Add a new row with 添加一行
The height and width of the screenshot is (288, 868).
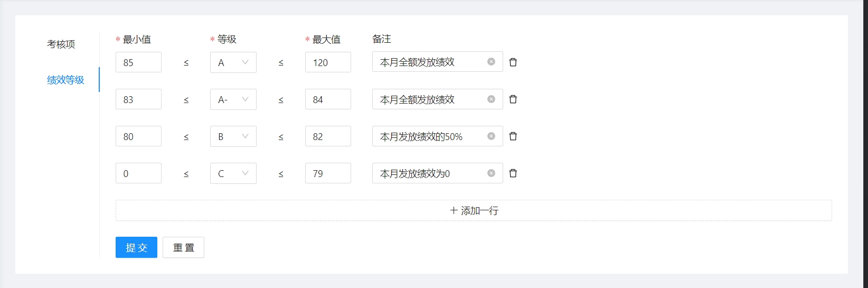(474, 210)
